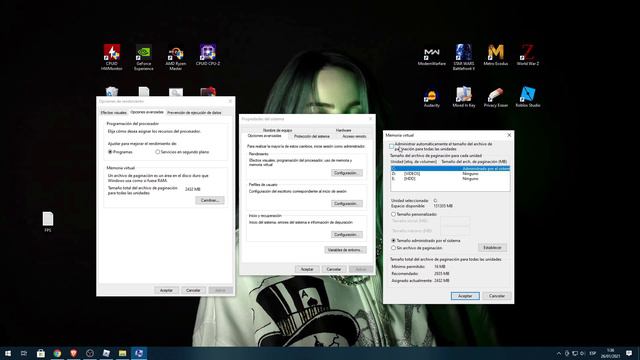Open the network icon in the system tray
The width and height of the screenshot is (640, 360).
[x=575, y=353]
